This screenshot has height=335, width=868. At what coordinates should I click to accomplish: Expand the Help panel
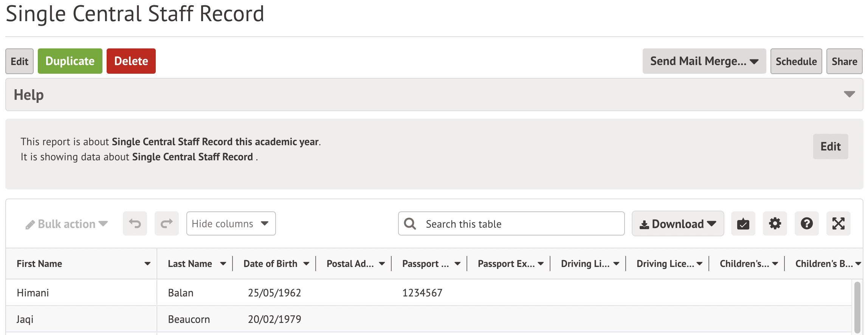849,95
